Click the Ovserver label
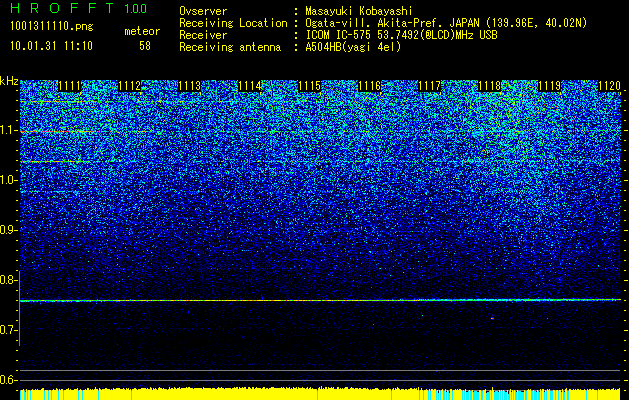This screenshot has width=629, height=400. [x=203, y=11]
